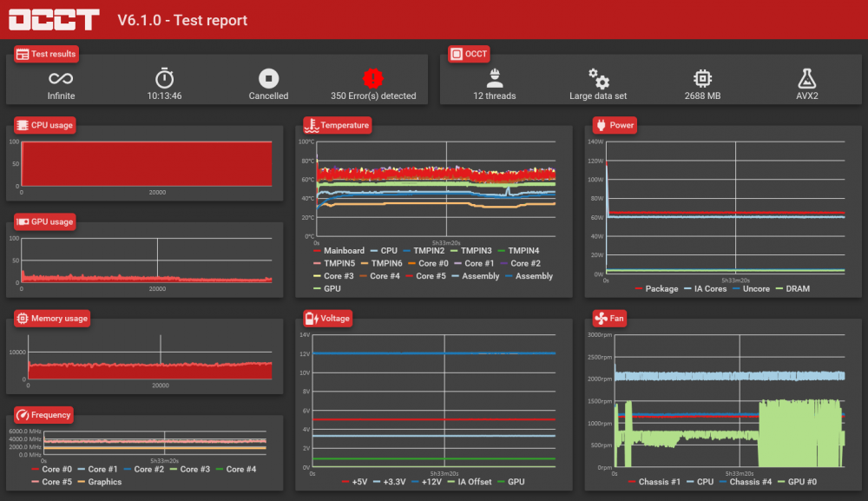The width and height of the screenshot is (868, 501).
Task: Click the Voltage line chart
Action: (434, 401)
